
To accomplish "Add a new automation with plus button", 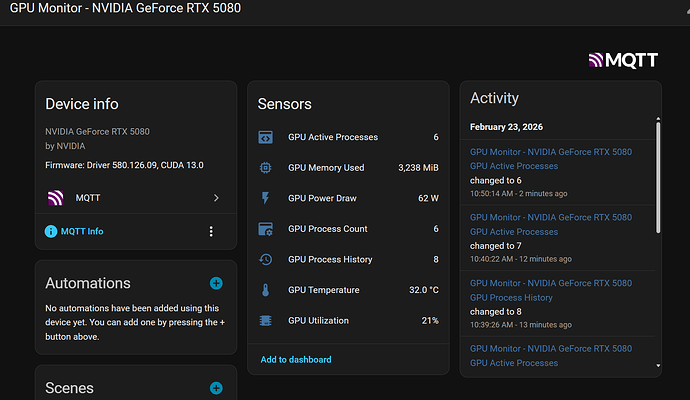I will pos(216,284).
